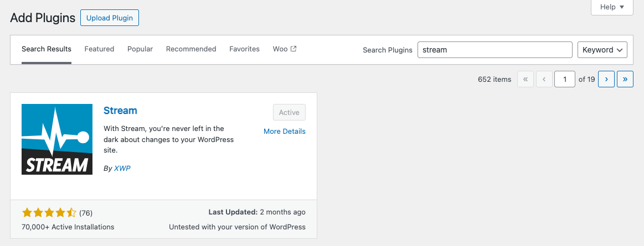Click the first page double arrow
The height and width of the screenshot is (246, 644).
(525, 79)
